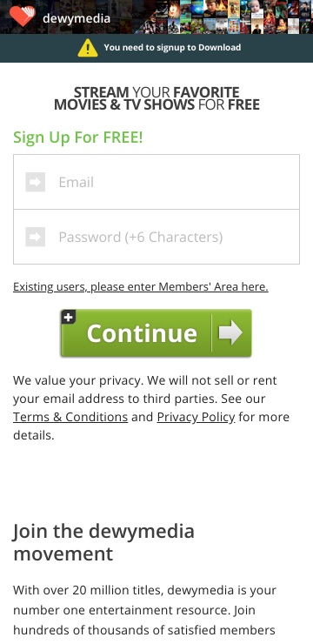Focus the Password (+6 Characters) field
This screenshot has height=644, width=313.
tap(156, 237)
